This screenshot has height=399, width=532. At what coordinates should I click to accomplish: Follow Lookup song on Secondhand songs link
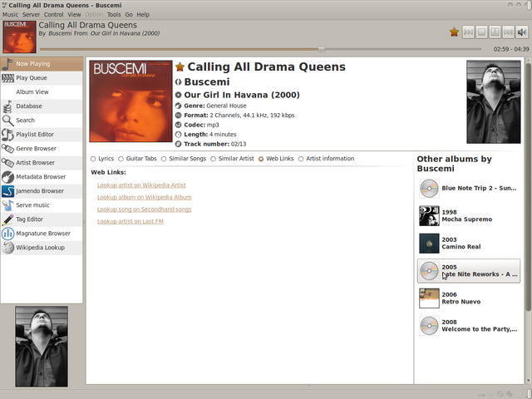coord(144,209)
